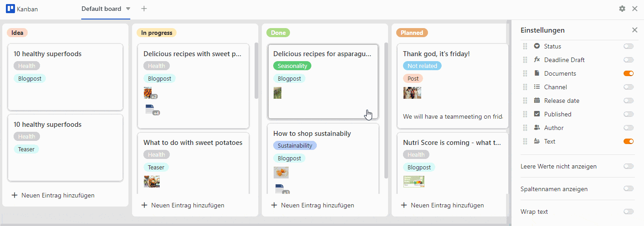Select the Default board tab
This screenshot has height=226, width=644.
pyautogui.click(x=101, y=9)
